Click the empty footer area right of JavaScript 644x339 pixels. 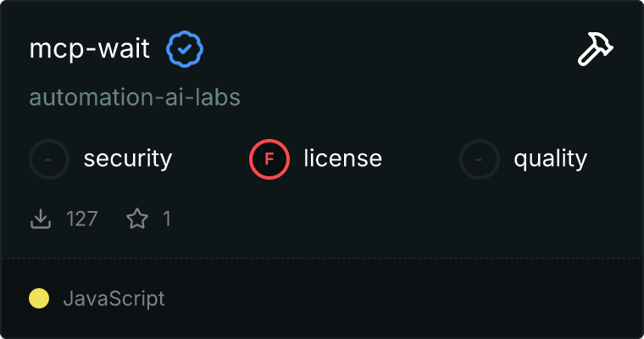click(x=407, y=298)
